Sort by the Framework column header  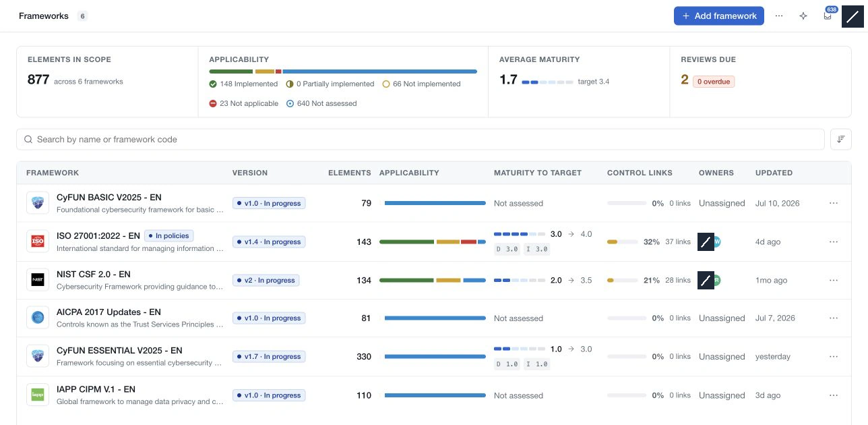pyautogui.click(x=53, y=173)
